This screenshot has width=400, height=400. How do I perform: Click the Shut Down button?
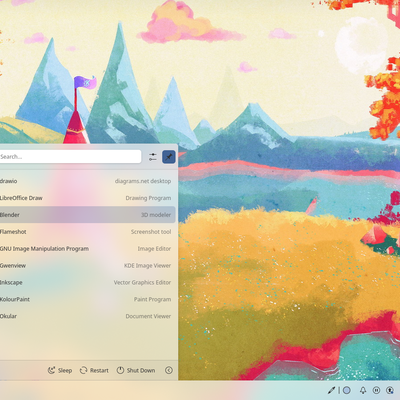136,370
